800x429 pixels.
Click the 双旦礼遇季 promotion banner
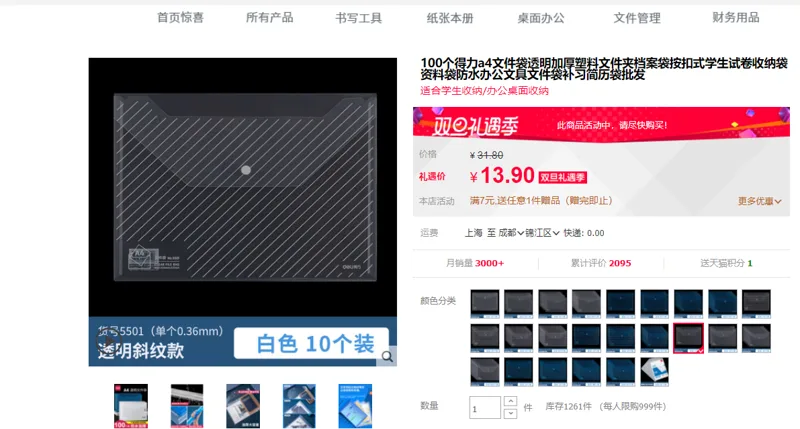click(x=601, y=123)
